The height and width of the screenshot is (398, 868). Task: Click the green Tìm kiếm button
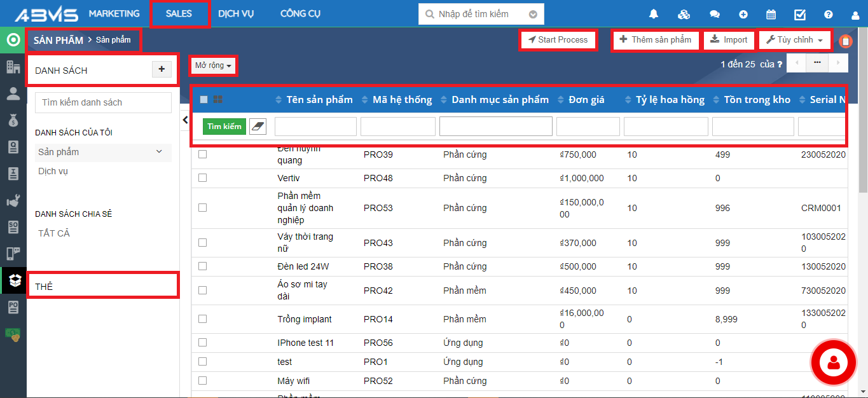(x=224, y=127)
